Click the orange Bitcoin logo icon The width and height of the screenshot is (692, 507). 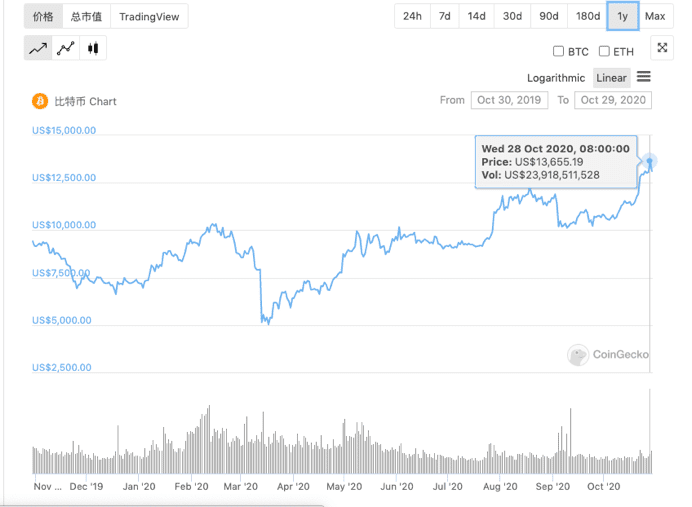tap(40, 101)
